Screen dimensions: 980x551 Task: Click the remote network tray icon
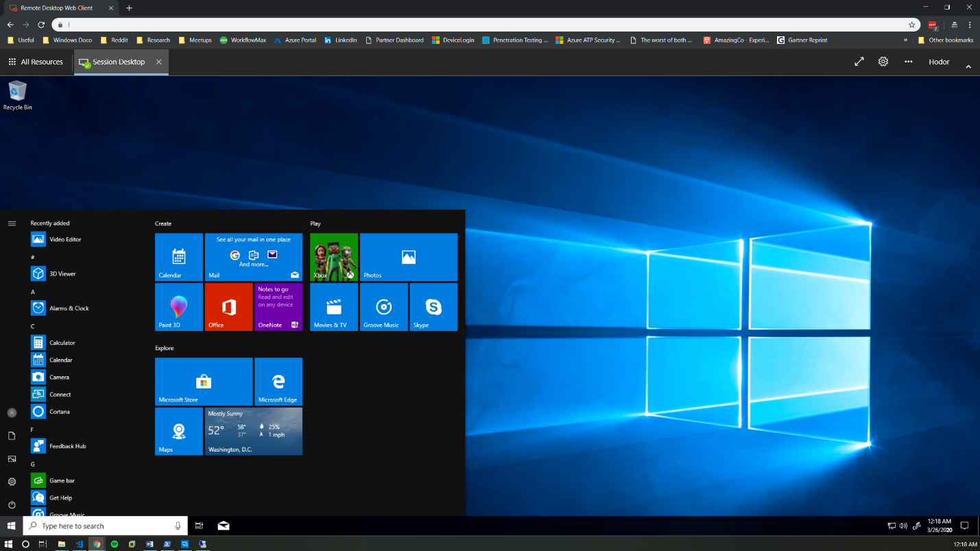pos(892,526)
